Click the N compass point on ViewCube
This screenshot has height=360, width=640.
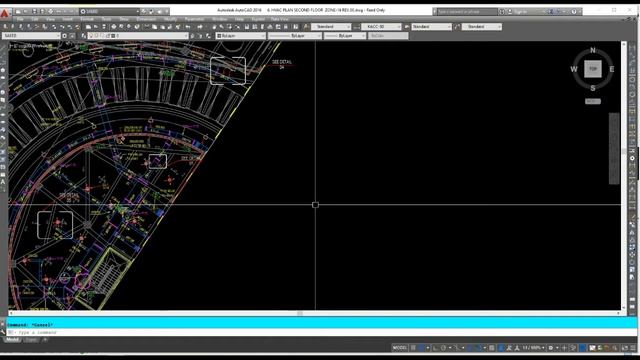tap(593, 50)
